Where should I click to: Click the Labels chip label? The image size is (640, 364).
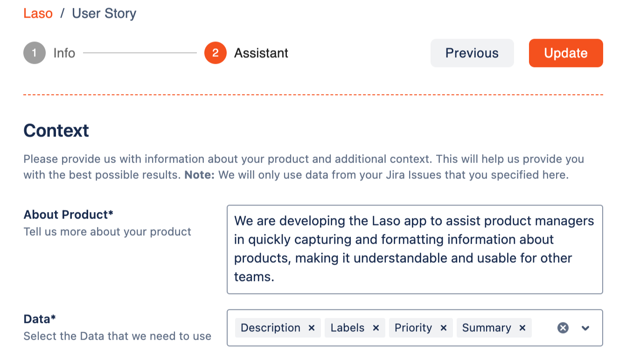pyautogui.click(x=347, y=328)
